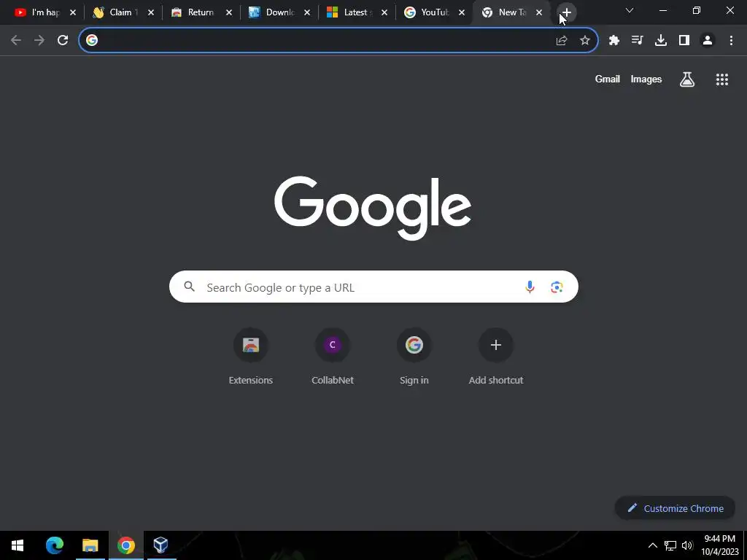Open Chrome three-dot menu
The width and height of the screenshot is (747, 560).
[731, 41]
